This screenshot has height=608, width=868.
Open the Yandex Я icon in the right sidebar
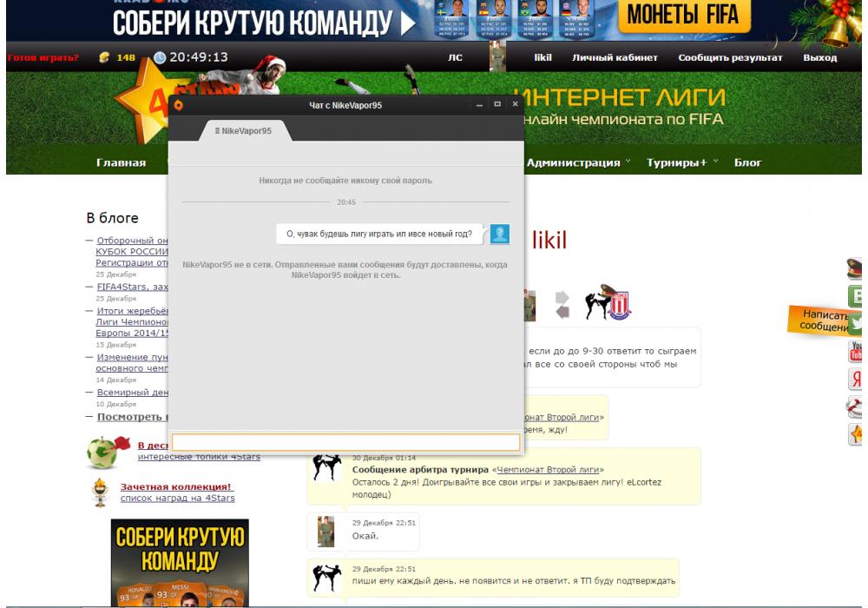tap(856, 380)
